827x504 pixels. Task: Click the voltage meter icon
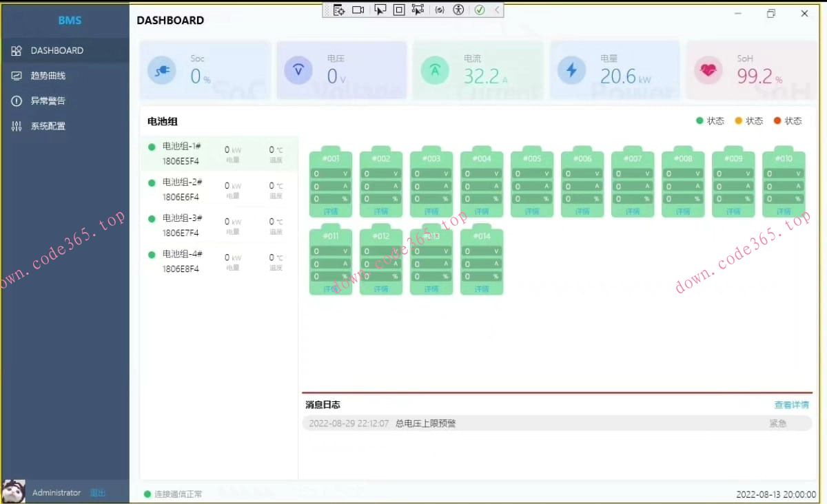click(x=298, y=70)
